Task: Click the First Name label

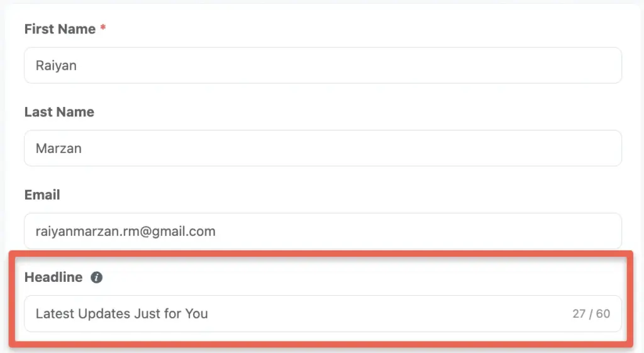Action: coord(60,29)
